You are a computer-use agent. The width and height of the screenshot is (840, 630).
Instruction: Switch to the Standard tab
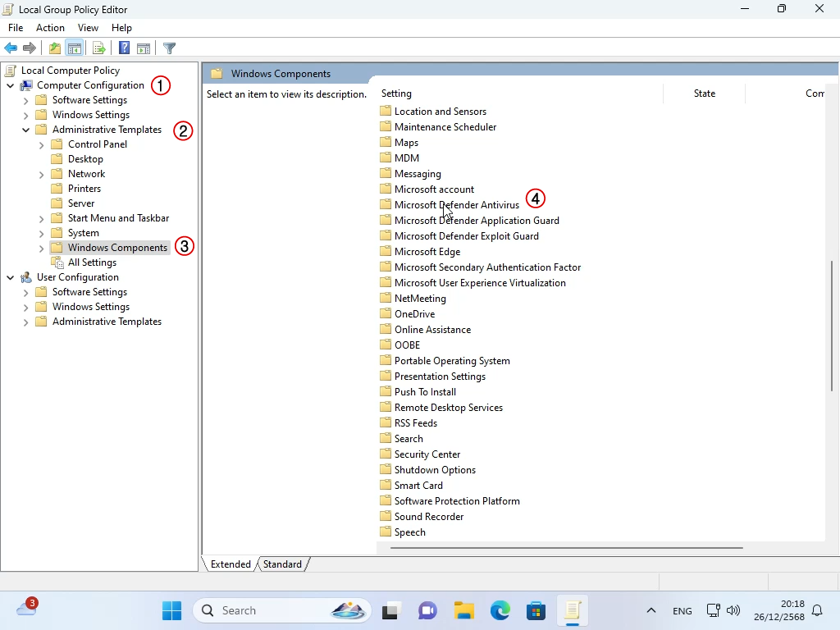(282, 564)
